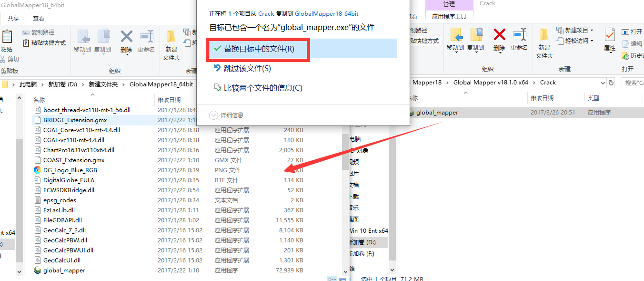Select epsg_codes text document
The image size is (644, 281).
(x=60, y=200)
